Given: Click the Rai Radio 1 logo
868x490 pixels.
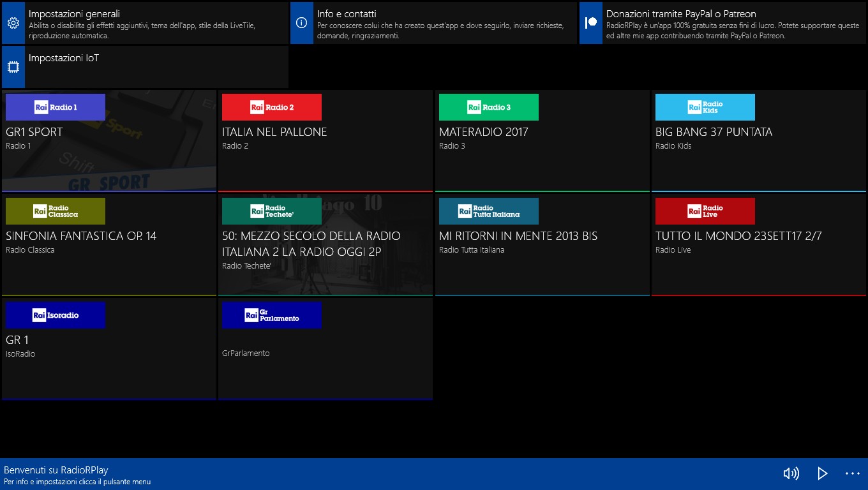Looking at the screenshot, I should 56,107.
